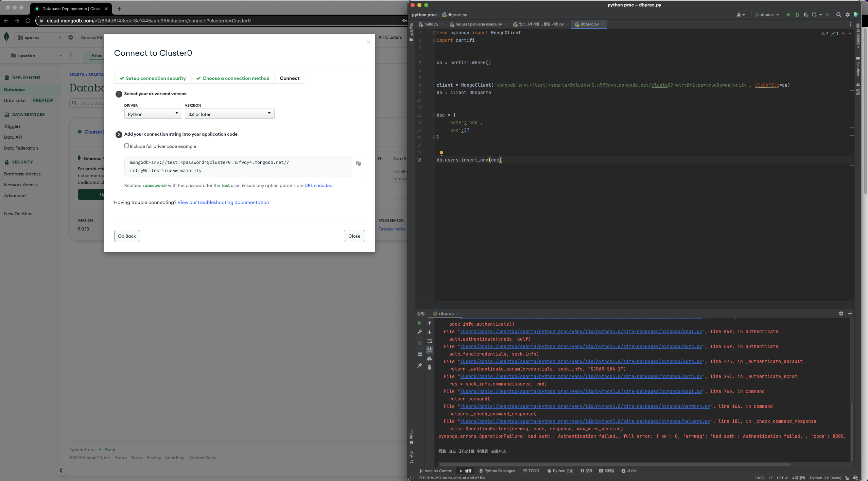Switch to hello.py editor tab

click(x=431, y=24)
